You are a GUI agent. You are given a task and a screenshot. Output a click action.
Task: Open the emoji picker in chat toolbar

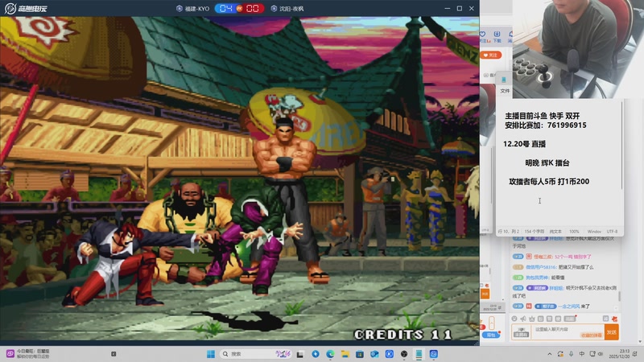click(x=514, y=319)
